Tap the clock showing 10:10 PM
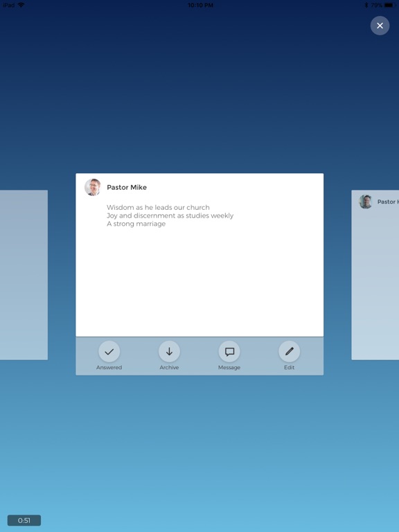 [x=200, y=5]
